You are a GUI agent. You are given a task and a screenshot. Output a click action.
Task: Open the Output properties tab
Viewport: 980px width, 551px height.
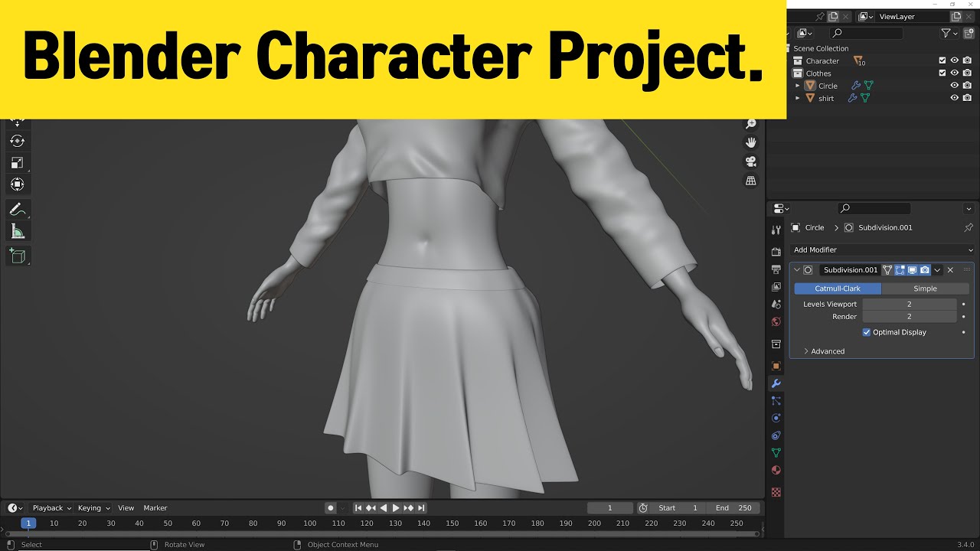[776, 269]
